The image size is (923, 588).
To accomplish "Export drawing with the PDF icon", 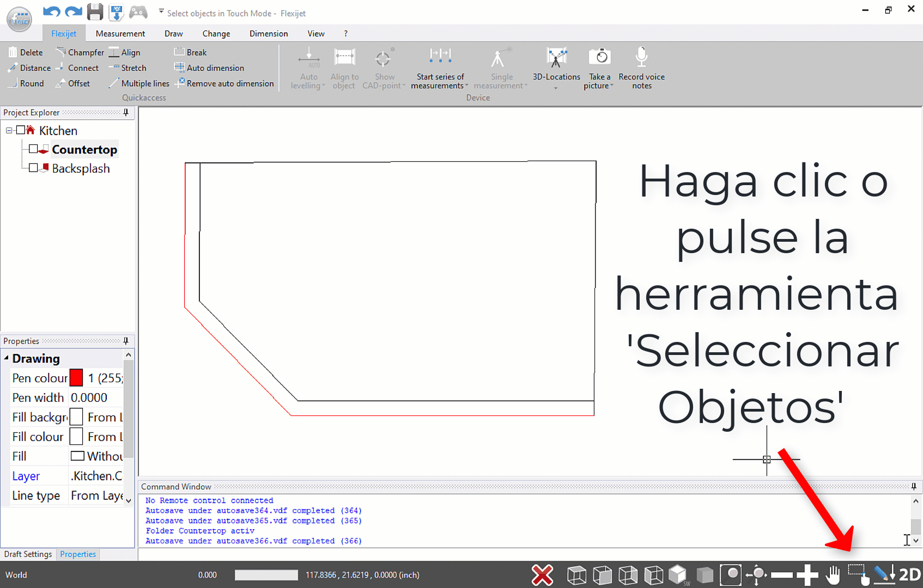I will click(x=116, y=13).
